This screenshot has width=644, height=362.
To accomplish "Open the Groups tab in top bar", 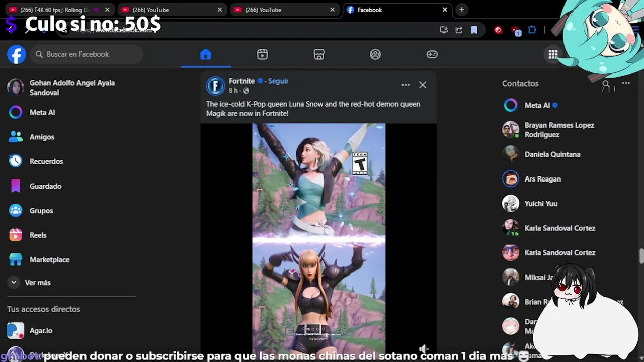I will coord(375,54).
